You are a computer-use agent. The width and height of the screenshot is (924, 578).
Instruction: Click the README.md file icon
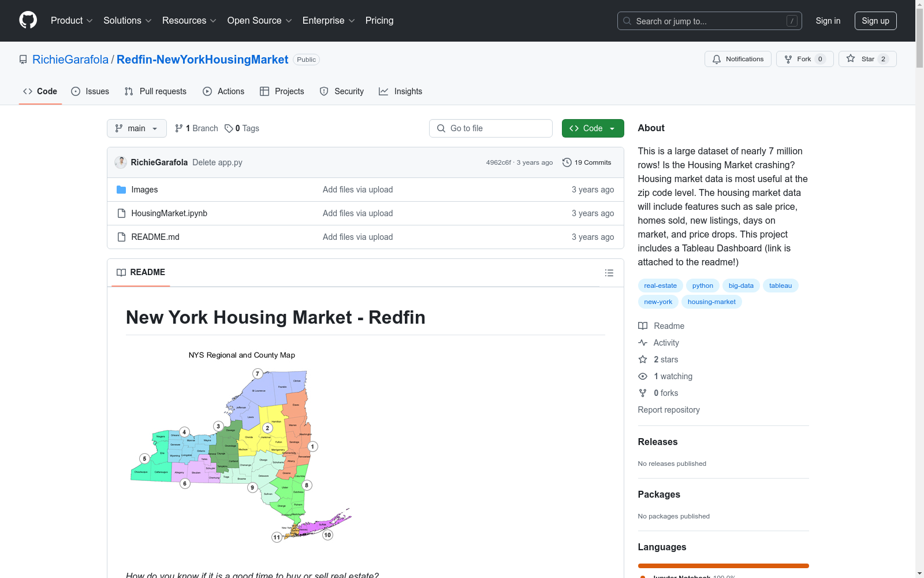point(121,237)
